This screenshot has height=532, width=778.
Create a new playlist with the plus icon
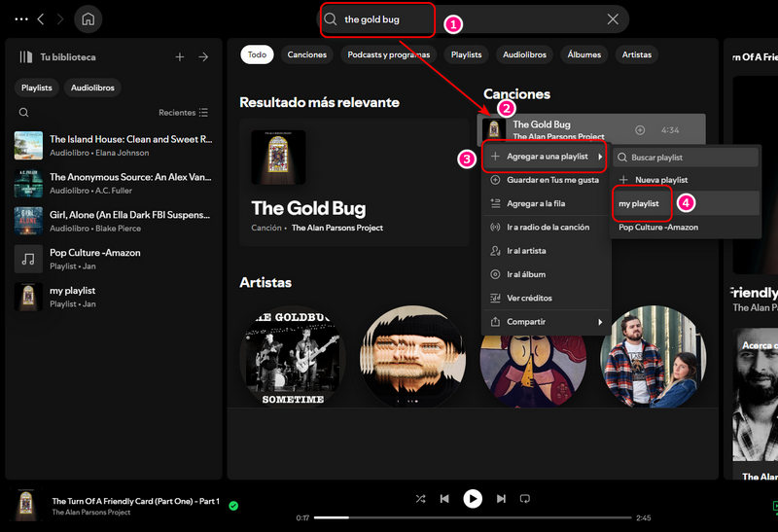[180, 57]
